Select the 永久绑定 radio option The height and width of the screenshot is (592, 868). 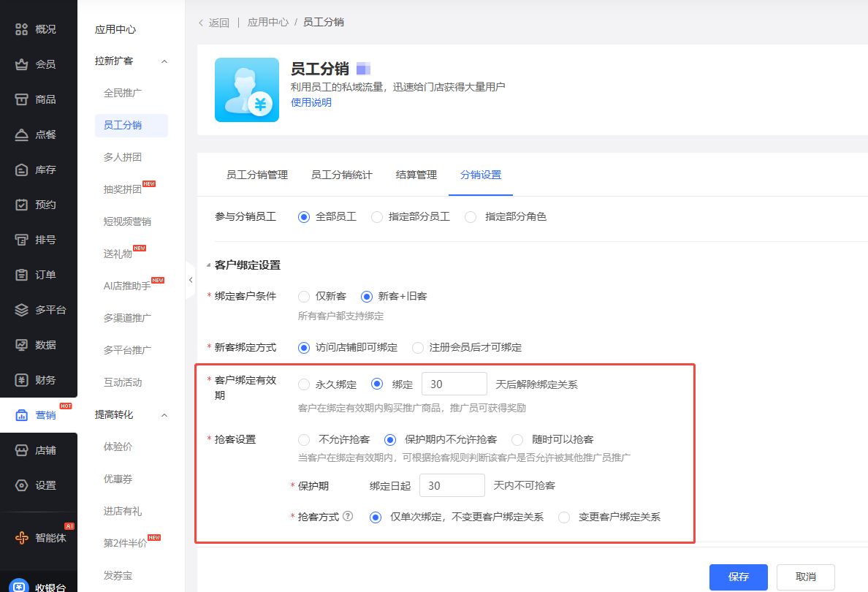304,384
